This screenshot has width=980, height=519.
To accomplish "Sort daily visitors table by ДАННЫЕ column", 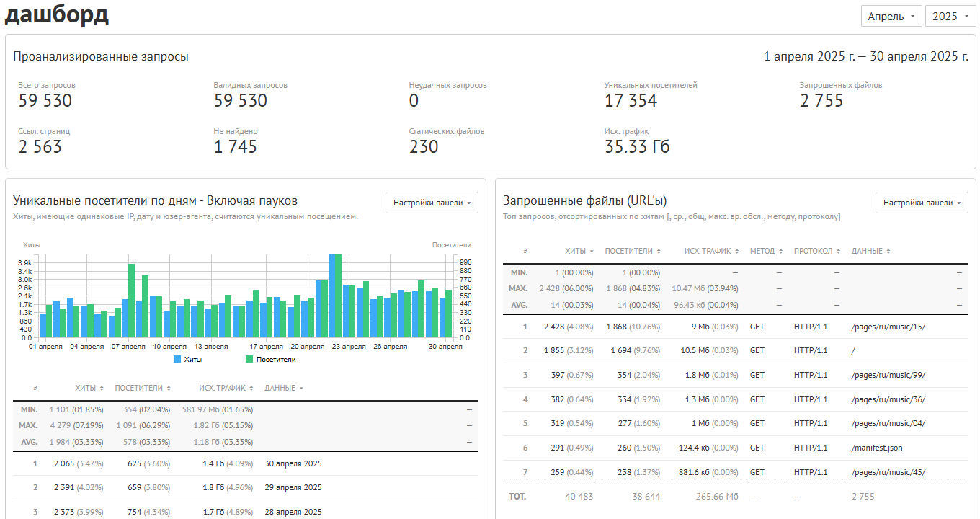I will (284, 388).
